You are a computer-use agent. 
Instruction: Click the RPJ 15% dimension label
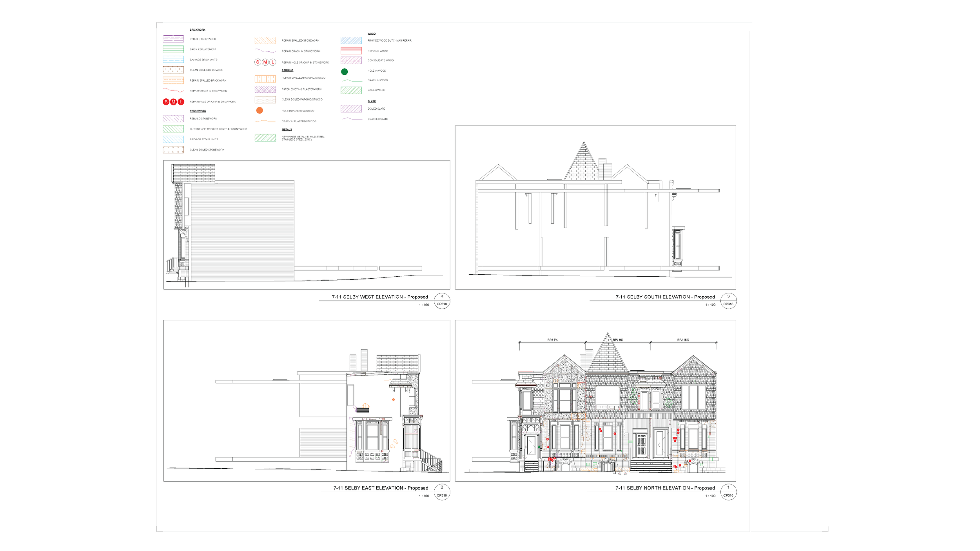[683, 340]
